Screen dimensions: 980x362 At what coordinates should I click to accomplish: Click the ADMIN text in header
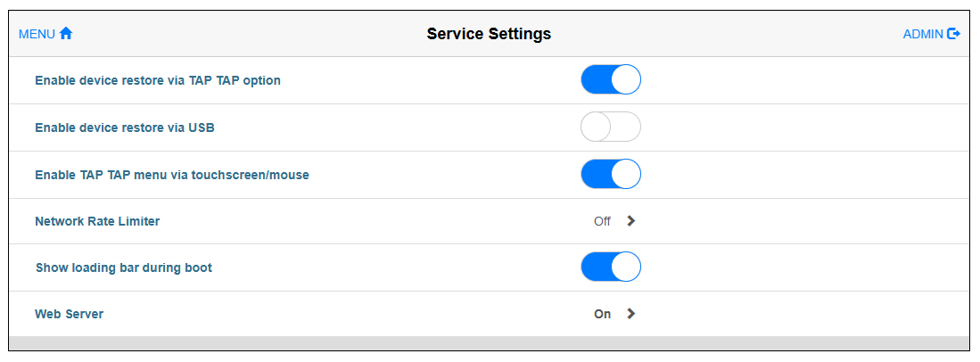tap(923, 34)
